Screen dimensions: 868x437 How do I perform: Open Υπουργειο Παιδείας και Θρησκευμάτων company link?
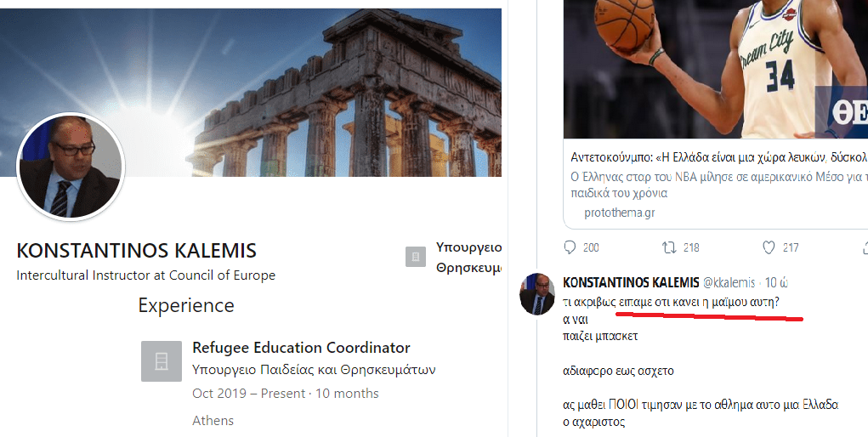point(314,370)
